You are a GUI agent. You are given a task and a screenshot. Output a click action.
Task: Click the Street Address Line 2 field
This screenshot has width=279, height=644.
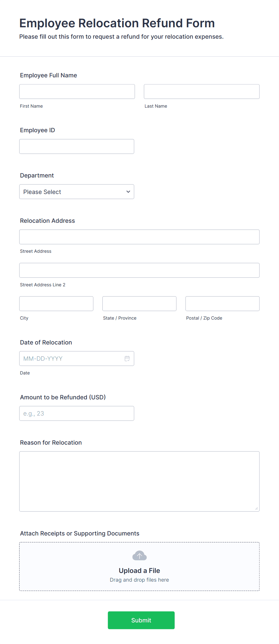(139, 270)
